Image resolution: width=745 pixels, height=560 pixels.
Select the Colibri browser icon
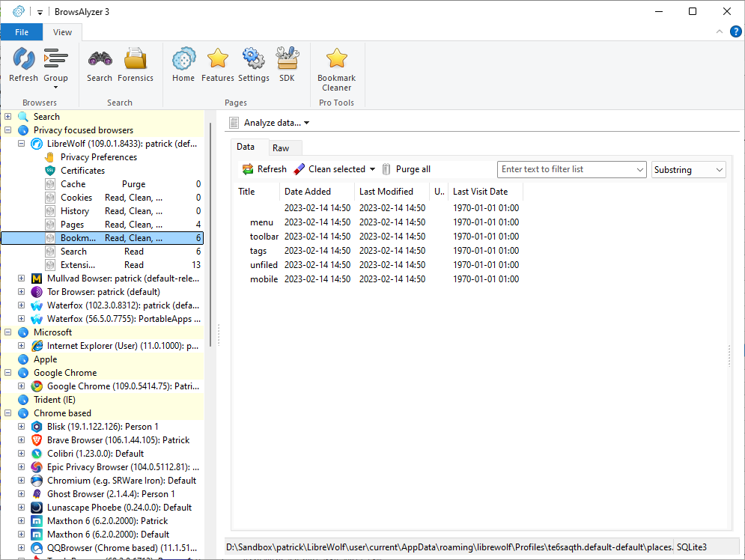point(37,454)
